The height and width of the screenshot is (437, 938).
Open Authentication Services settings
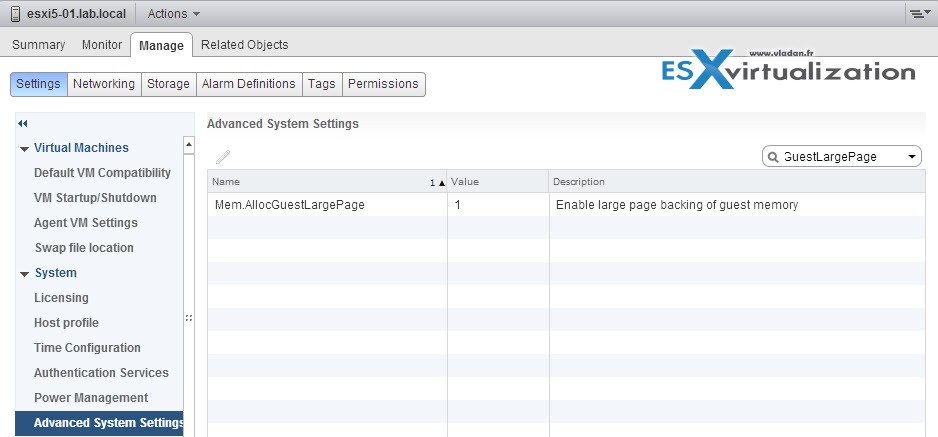click(101, 373)
